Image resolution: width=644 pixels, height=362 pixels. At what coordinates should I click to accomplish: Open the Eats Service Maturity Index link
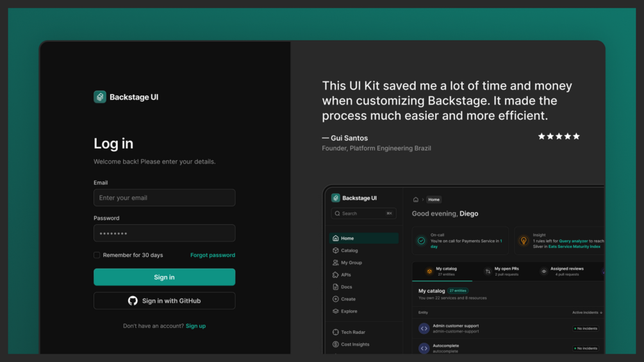tap(574, 247)
